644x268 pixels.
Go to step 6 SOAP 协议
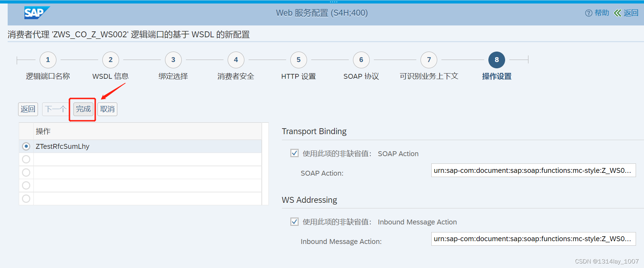tap(361, 60)
